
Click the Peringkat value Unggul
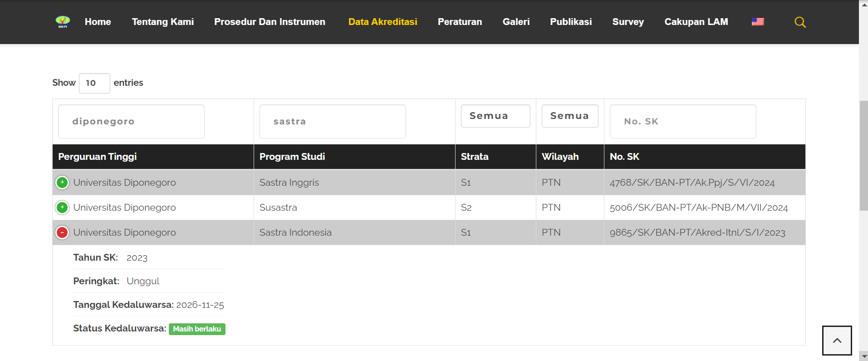142,281
